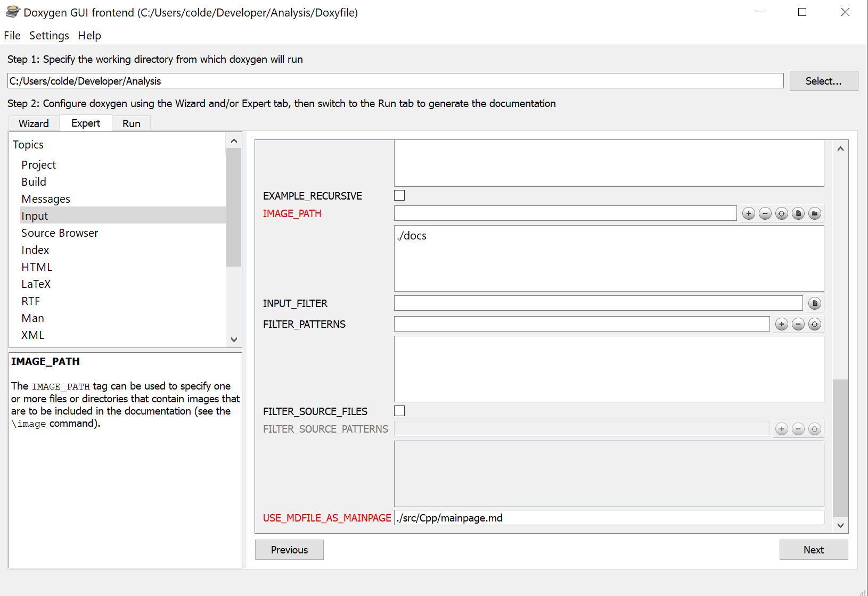Screen dimensions: 868x596
Task: Click the options panel scroll-up arrow
Action: coord(840,149)
